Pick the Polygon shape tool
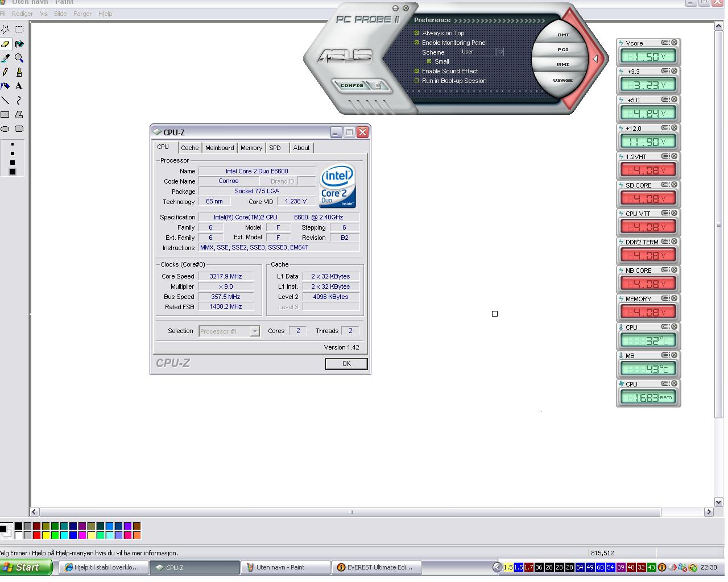The width and height of the screenshot is (728, 582). [x=19, y=114]
